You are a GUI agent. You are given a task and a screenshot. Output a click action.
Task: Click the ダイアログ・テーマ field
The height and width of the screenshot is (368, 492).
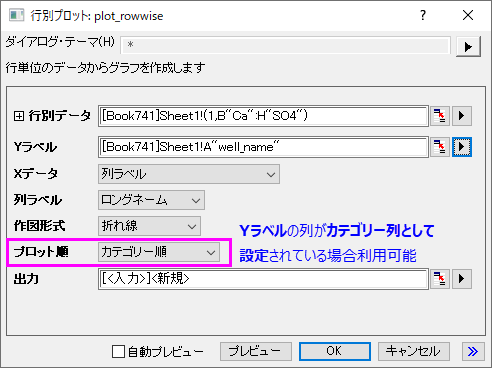pyautogui.click(x=285, y=44)
